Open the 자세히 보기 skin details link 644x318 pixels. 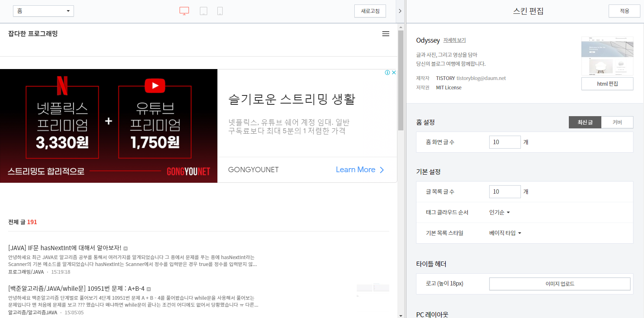(454, 40)
